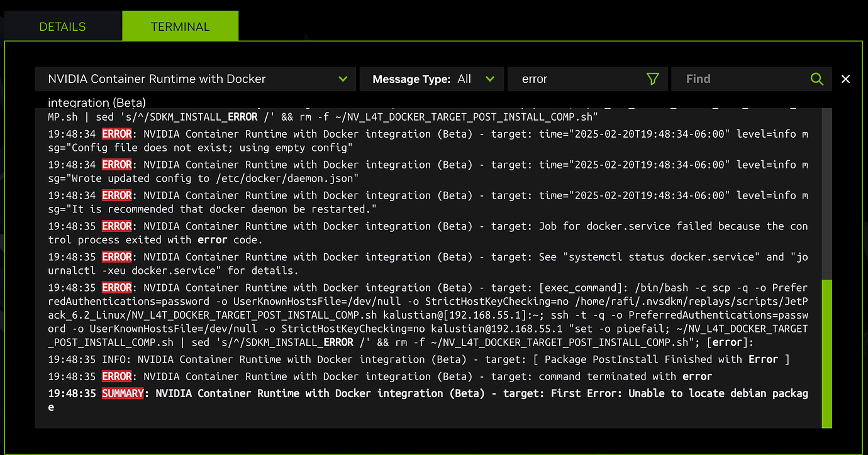Click the chevron arrow next to Message Type
Image resolution: width=868 pixels, height=455 pixels.
491,79
